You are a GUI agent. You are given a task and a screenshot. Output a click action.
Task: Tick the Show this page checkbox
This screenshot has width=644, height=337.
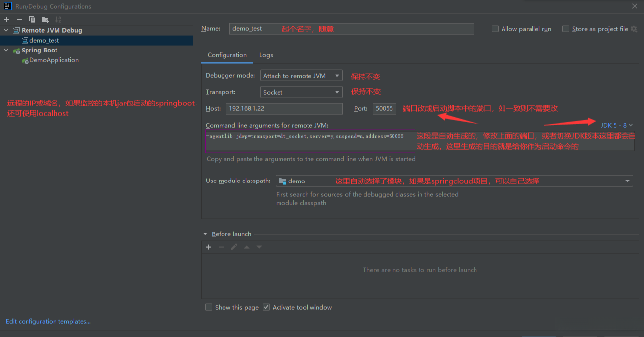[x=209, y=307]
